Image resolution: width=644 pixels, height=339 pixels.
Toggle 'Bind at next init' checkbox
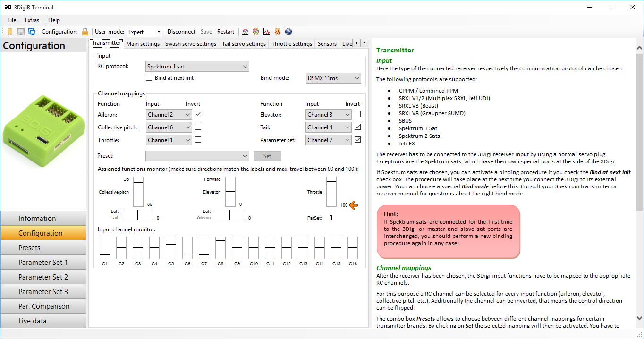tap(149, 78)
